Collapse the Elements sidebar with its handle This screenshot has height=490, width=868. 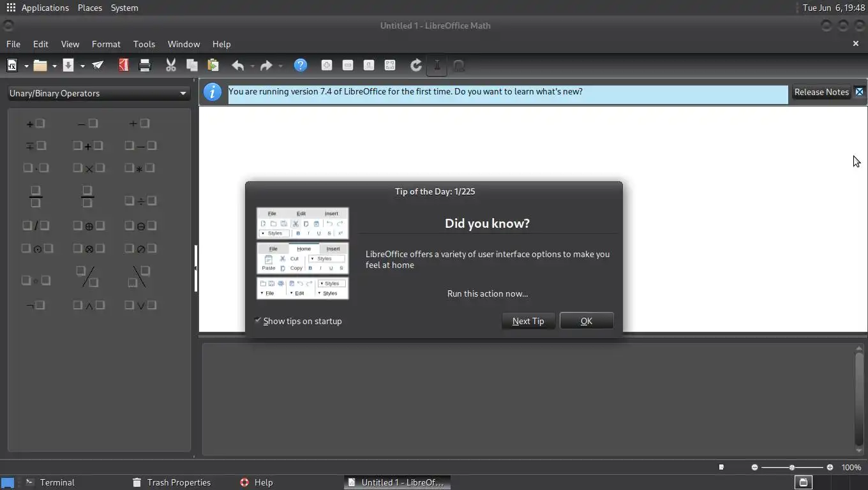click(196, 268)
